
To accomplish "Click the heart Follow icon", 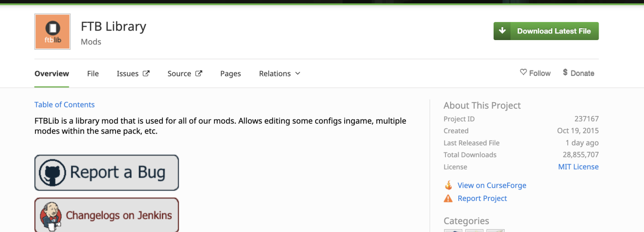I will 523,73.
